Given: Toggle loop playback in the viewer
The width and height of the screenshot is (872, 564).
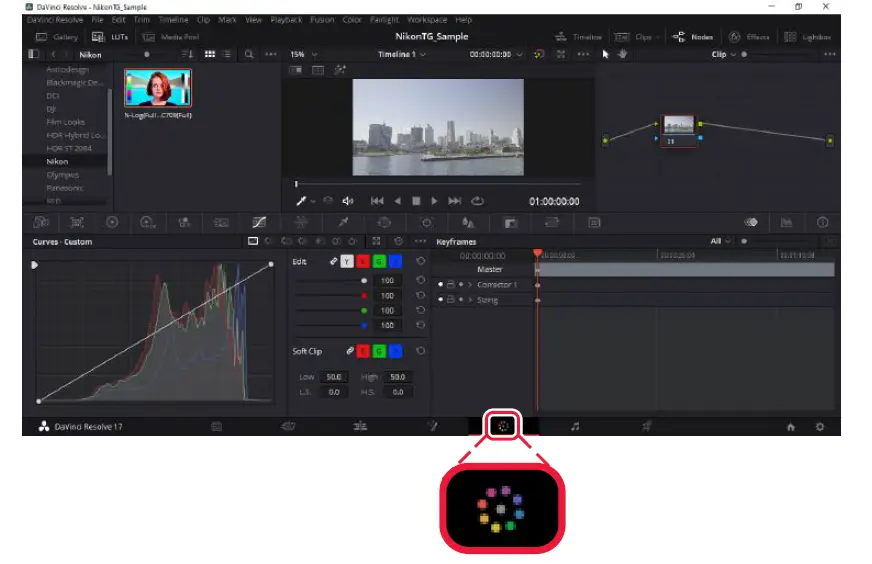Looking at the screenshot, I should click(x=477, y=201).
